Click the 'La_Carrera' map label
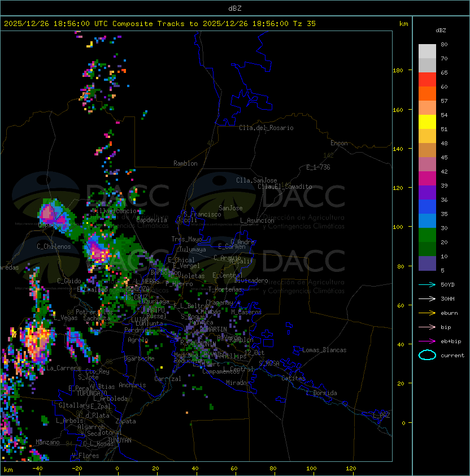470x476 pixels. point(63,368)
